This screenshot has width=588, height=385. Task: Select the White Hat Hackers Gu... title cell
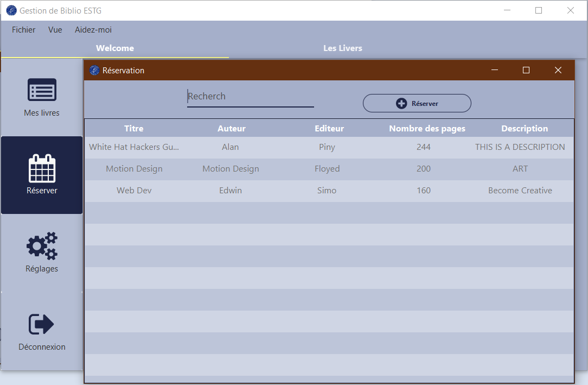click(134, 147)
